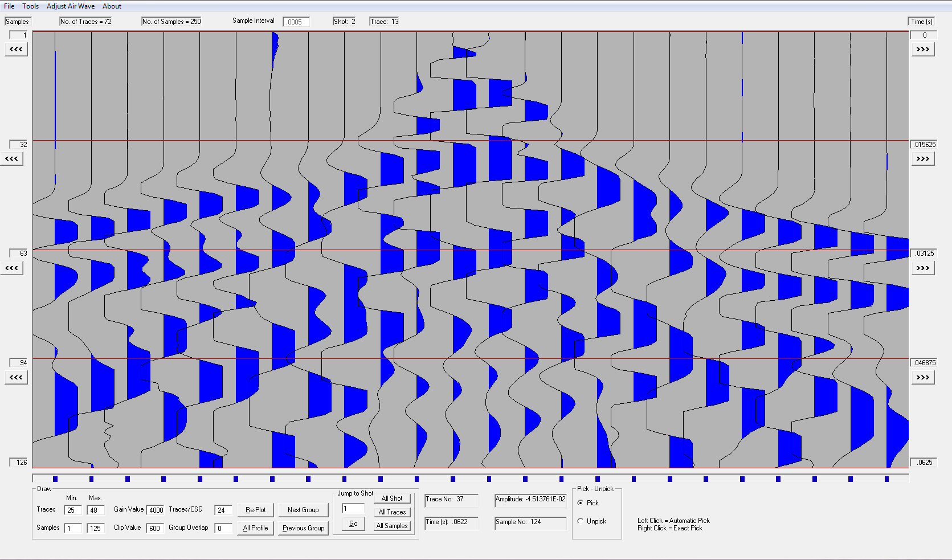Select the Pick radio button
Screen dimensions: 952x560
tap(581, 503)
